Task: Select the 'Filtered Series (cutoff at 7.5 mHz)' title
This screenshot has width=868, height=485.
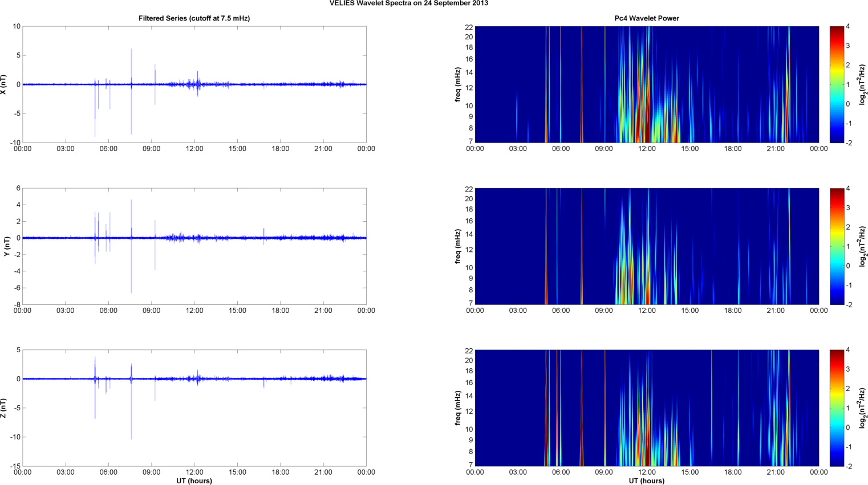Action: tap(194, 18)
